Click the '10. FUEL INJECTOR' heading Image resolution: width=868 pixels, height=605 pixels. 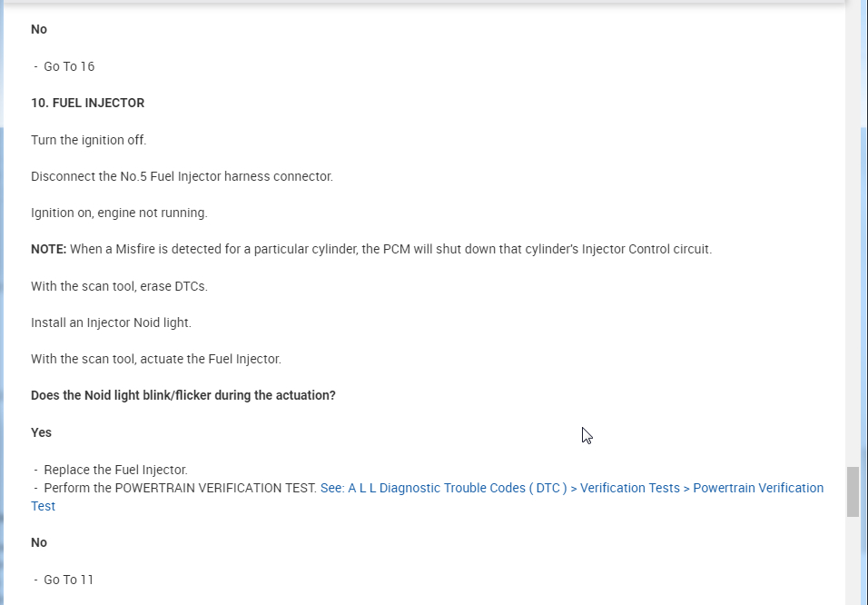[x=87, y=103]
